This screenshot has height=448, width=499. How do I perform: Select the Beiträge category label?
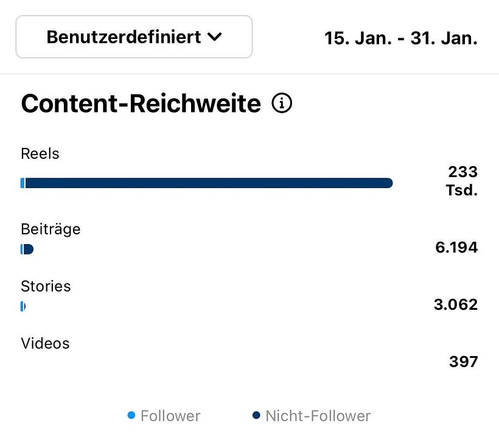pos(51,229)
